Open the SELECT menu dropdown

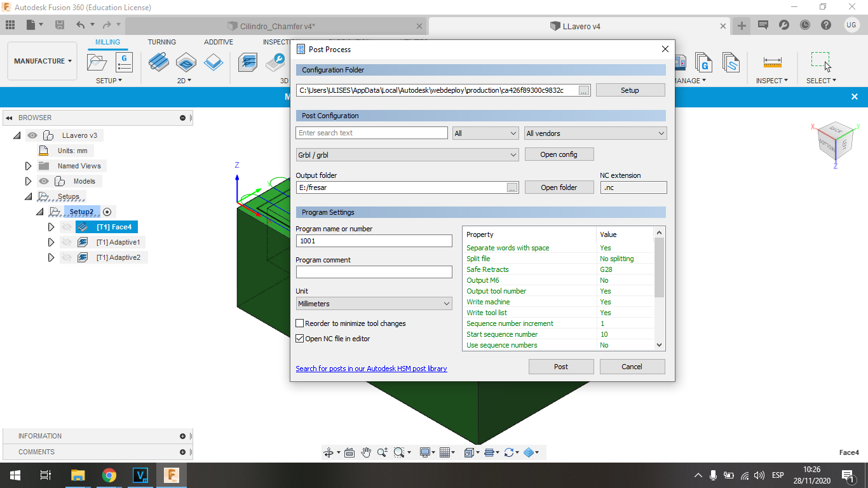821,81
